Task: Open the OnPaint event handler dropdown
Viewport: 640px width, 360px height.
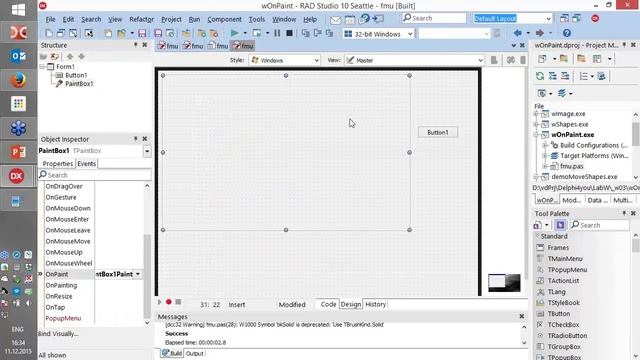Action: click(x=138, y=274)
